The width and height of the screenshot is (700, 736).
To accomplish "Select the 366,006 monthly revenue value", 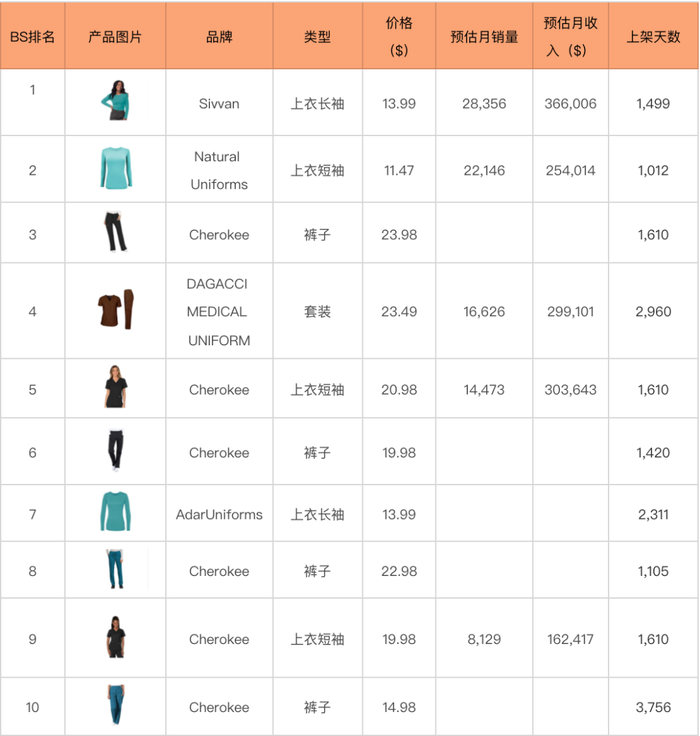I will 570,104.
